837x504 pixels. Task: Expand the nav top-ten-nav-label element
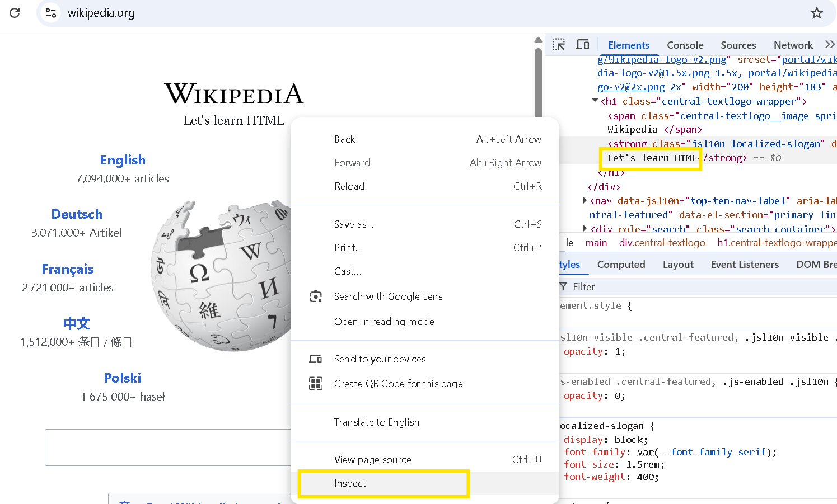tap(585, 200)
